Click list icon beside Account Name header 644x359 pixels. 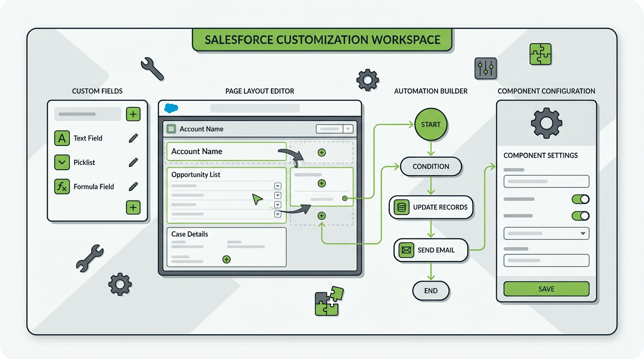171,129
